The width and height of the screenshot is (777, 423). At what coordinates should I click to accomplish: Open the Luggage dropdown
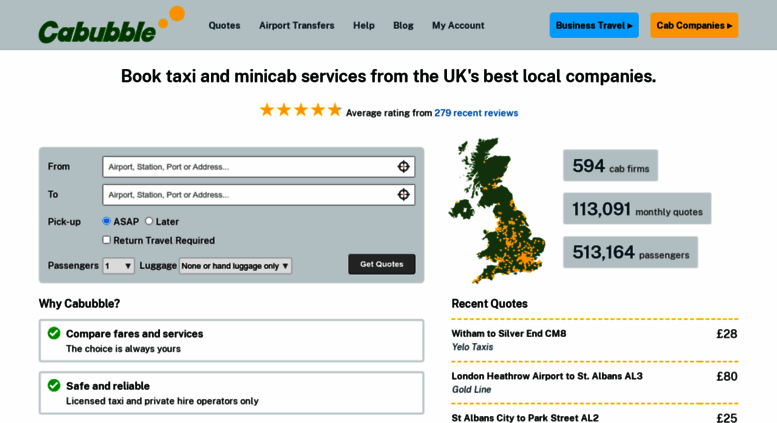coord(235,266)
